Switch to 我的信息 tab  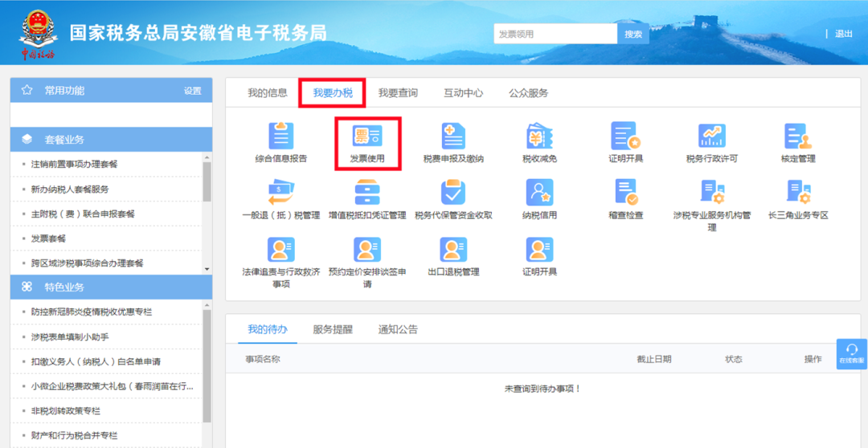[x=268, y=93]
